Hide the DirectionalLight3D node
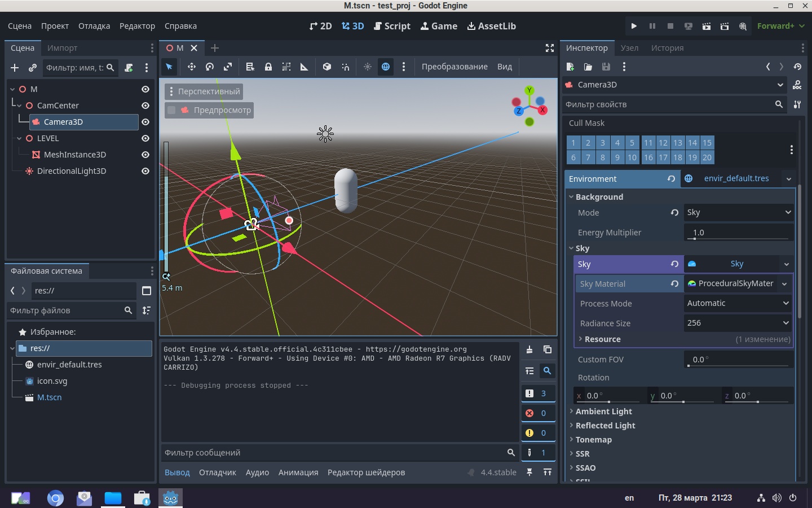 coord(145,171)
